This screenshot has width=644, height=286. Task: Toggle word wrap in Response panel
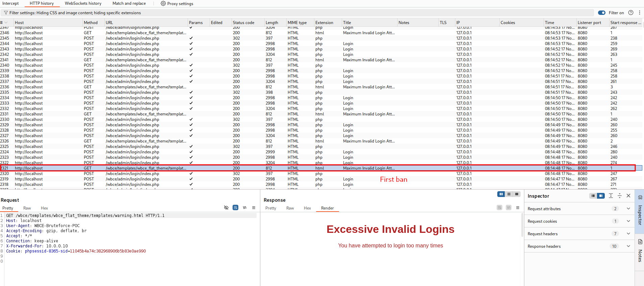coord(499,207)
